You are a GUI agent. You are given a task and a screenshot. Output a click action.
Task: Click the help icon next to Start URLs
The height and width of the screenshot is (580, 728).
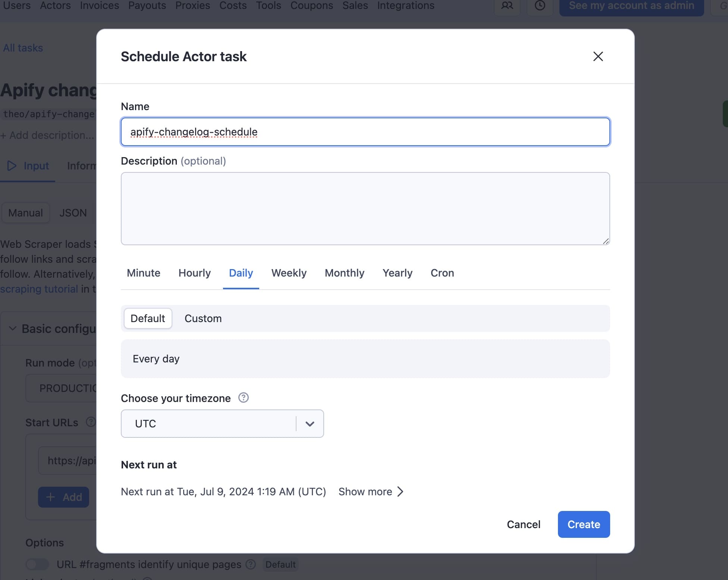[x=90, y=422]
